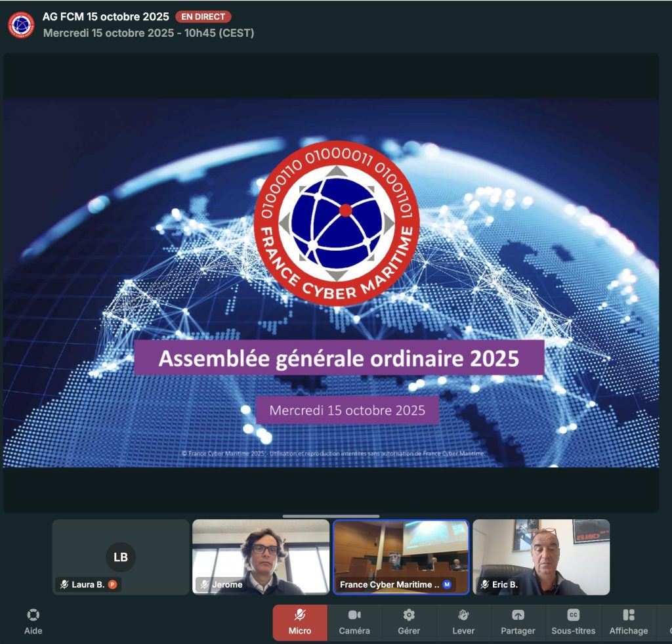This screenshot has height=644, width=672.
Task: Click the muted mic icon beside Laura B.
Action: [64, 584]
